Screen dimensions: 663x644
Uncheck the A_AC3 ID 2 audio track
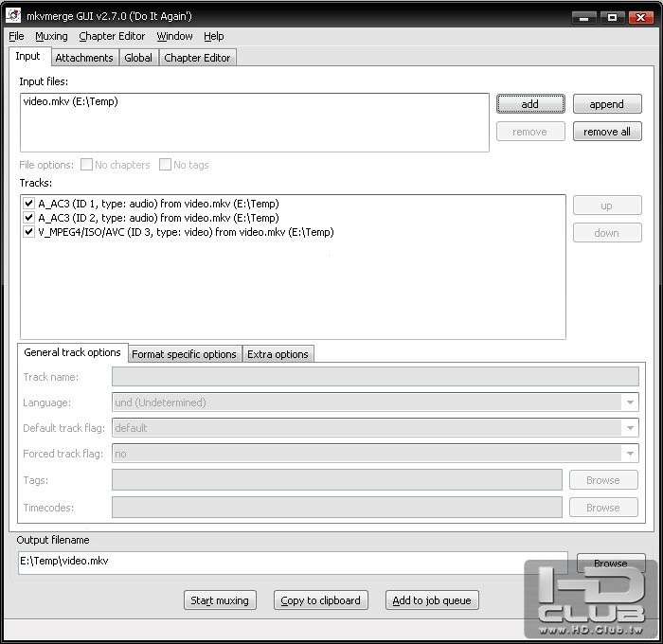coord(28,218)
